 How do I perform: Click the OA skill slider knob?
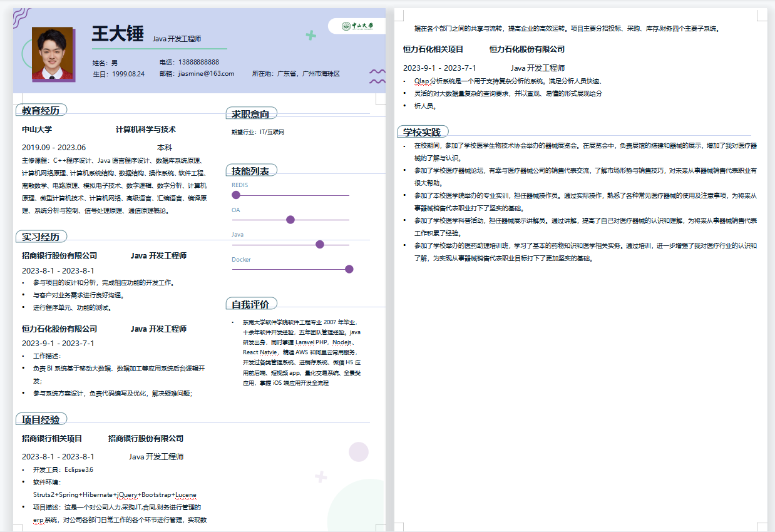click(x=290, y=220)
